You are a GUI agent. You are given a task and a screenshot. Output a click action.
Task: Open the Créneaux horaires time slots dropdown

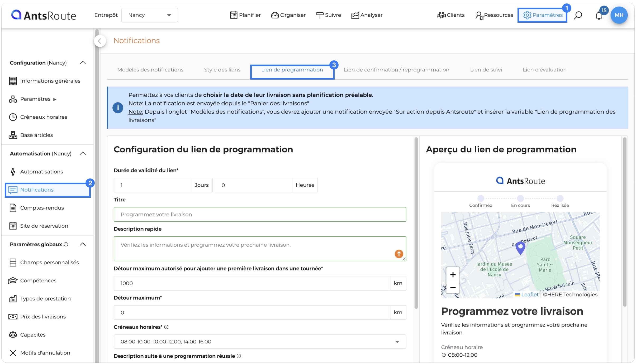point(260,342)
